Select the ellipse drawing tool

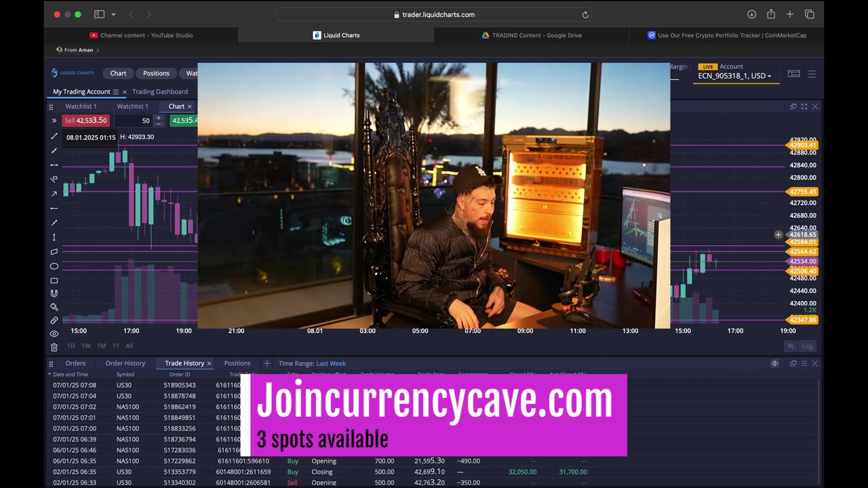click(x=54, y=266)
